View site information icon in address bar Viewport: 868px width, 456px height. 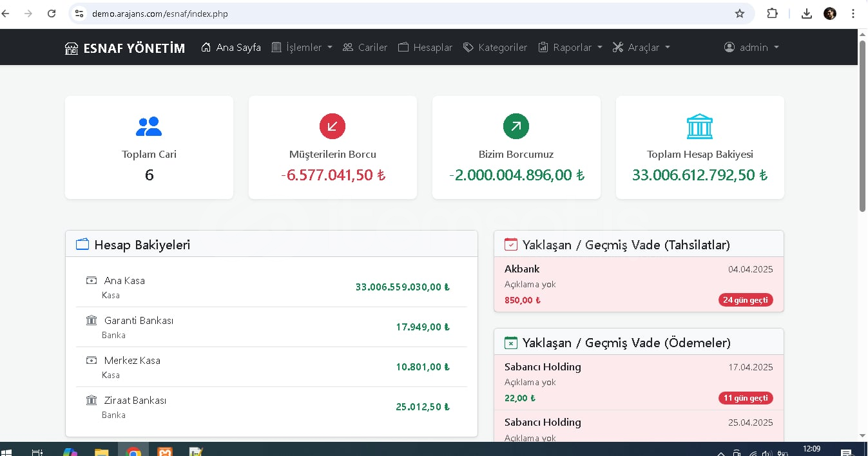pyautogui.click(x=79, y=14)
